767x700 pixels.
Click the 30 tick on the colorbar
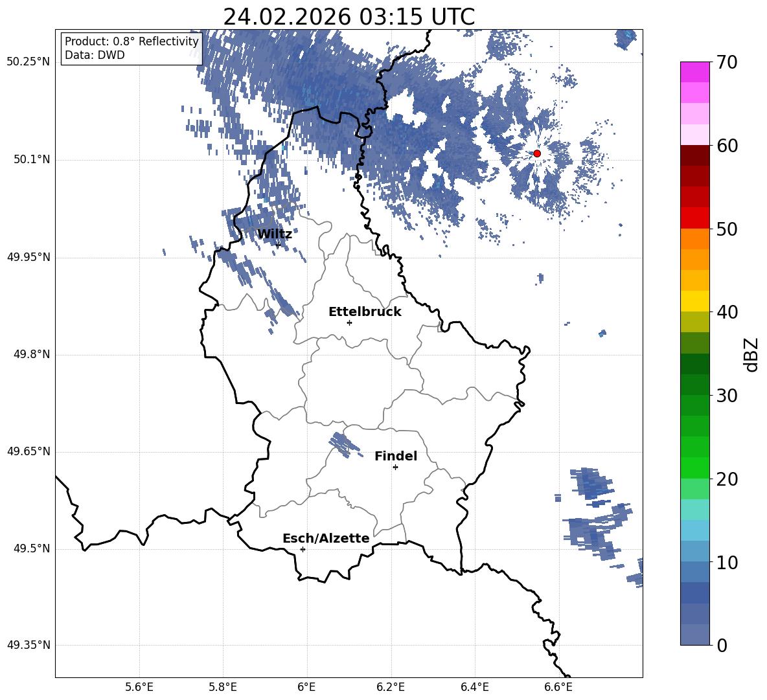pos(726,396)
